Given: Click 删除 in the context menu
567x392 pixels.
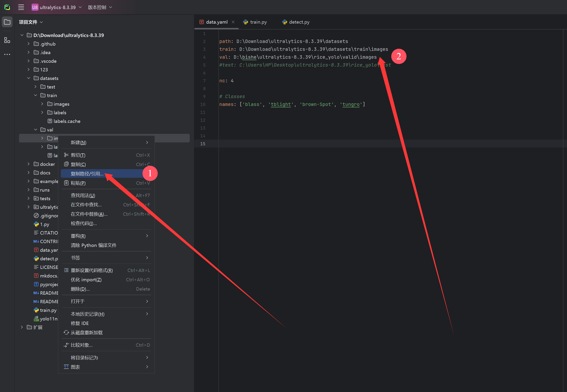Looking at the screenshot, I should [x=80, y=289].
